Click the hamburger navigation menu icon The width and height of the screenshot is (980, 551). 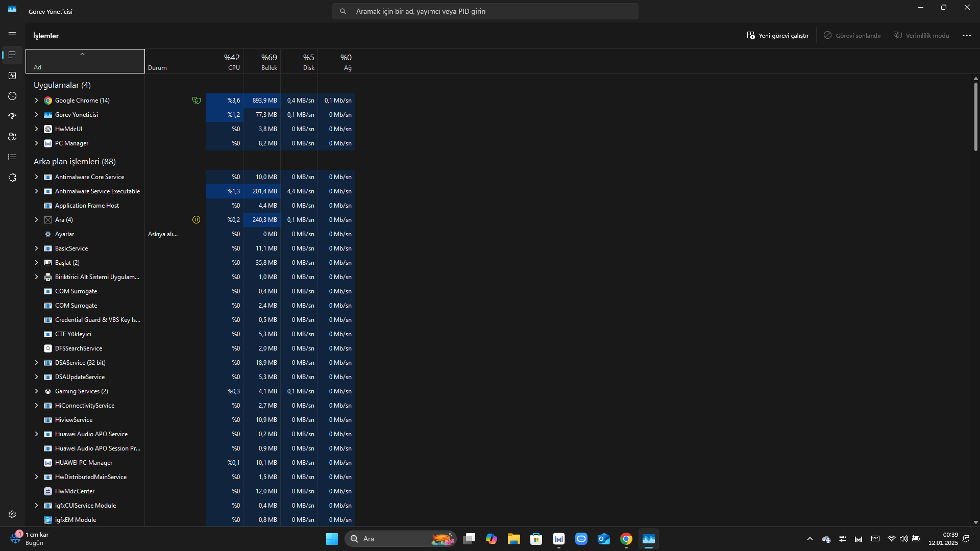tap(12, 35)
